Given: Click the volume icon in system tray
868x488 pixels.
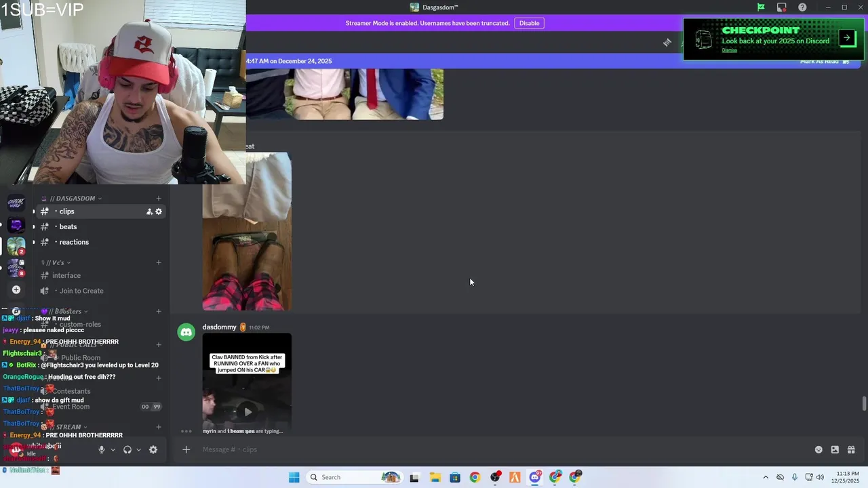Looking at the screenshot, I should (x=820, y=477).
